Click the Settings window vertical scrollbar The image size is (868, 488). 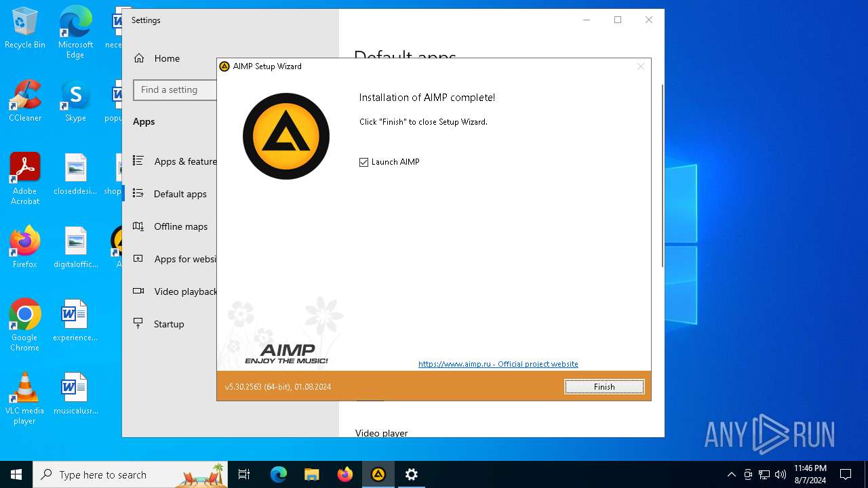click(662, 176)
